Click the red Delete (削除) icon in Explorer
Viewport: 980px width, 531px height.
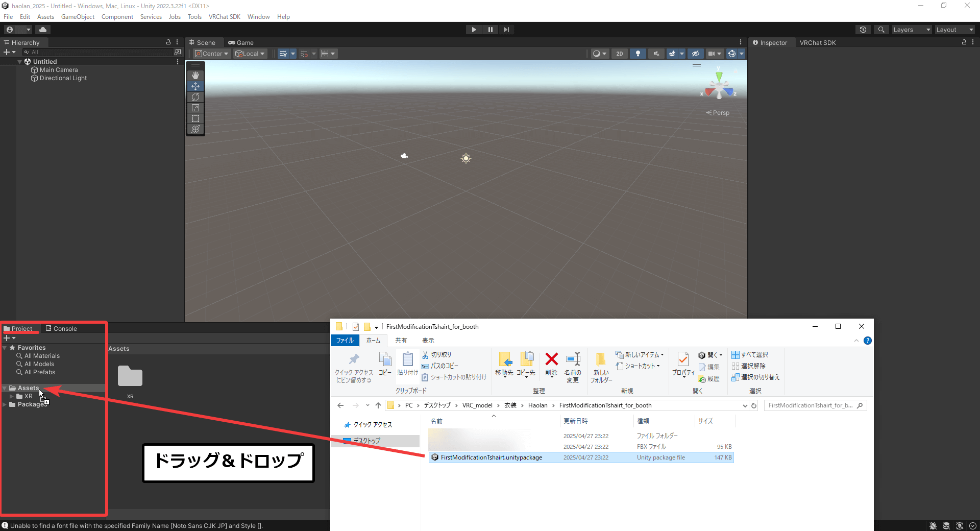[x=551, y=364]
